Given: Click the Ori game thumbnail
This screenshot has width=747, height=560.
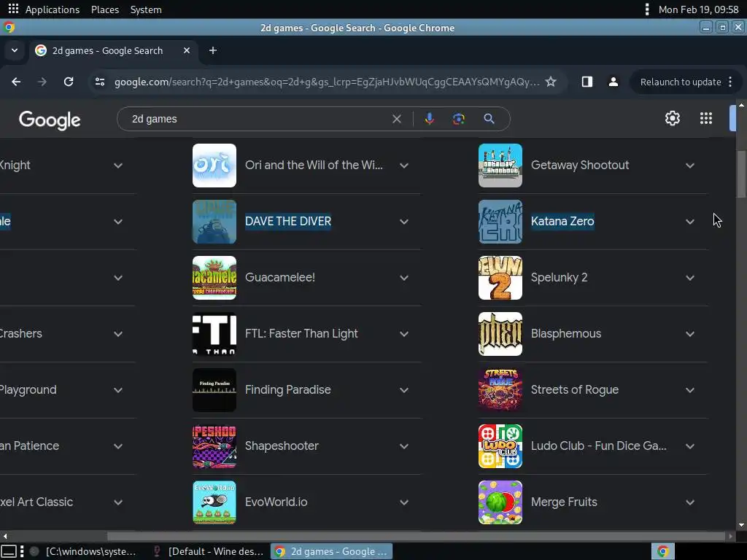Looking at the screenshot, I should [x=214, y=166].
